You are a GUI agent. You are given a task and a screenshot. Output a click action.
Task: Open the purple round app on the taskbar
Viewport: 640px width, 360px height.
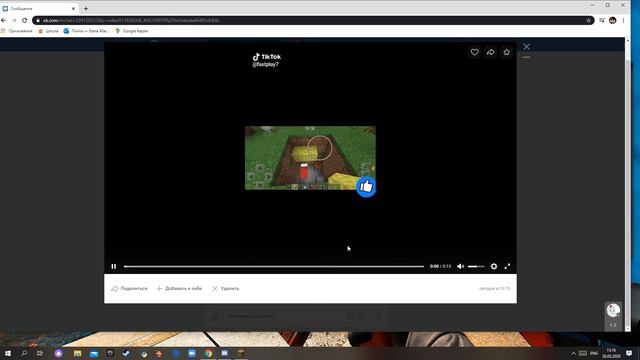59,353
